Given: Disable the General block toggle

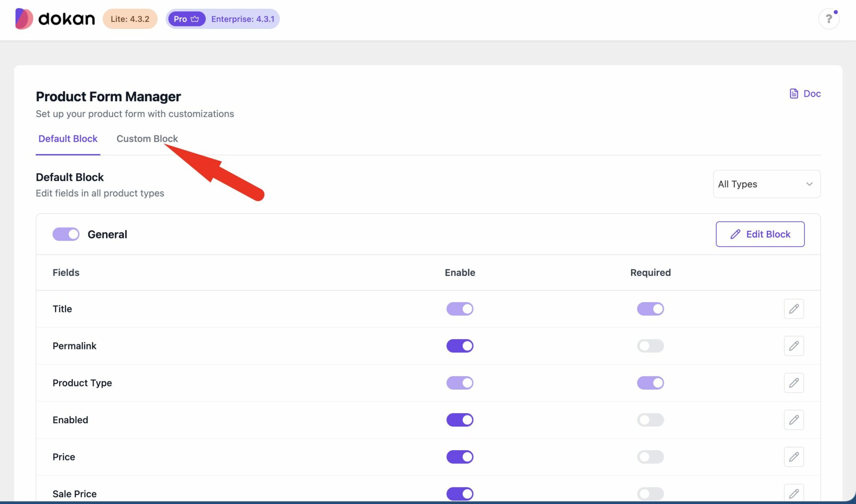Looking at the screenshot, I should [x=66, y=234].
